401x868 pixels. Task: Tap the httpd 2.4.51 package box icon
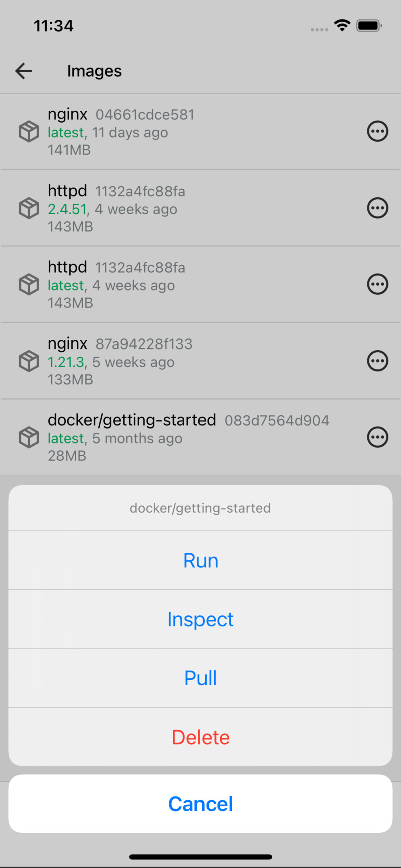tap(29, 208)
